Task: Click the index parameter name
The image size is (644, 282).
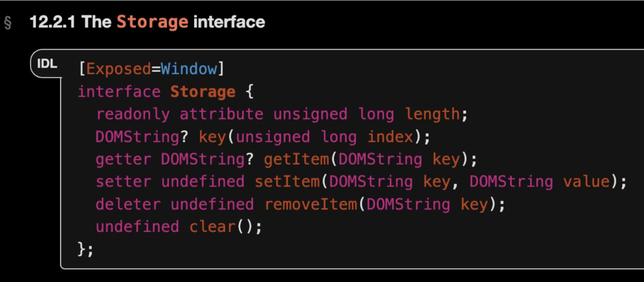Action: point(390,137)
